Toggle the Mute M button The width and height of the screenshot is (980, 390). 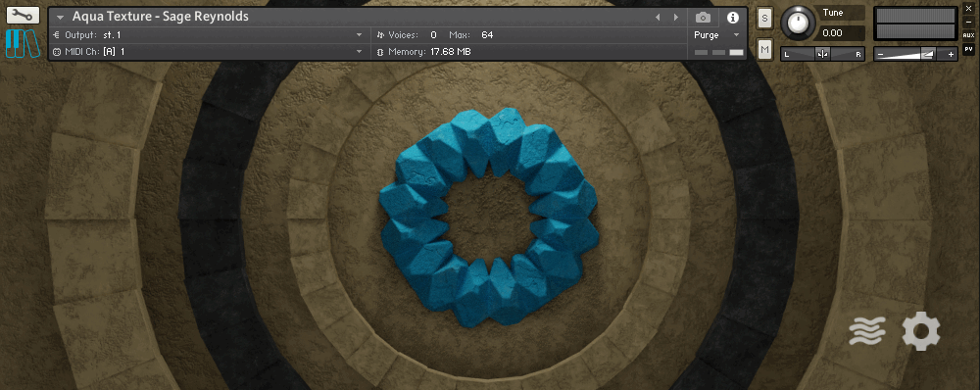(764, 49)
